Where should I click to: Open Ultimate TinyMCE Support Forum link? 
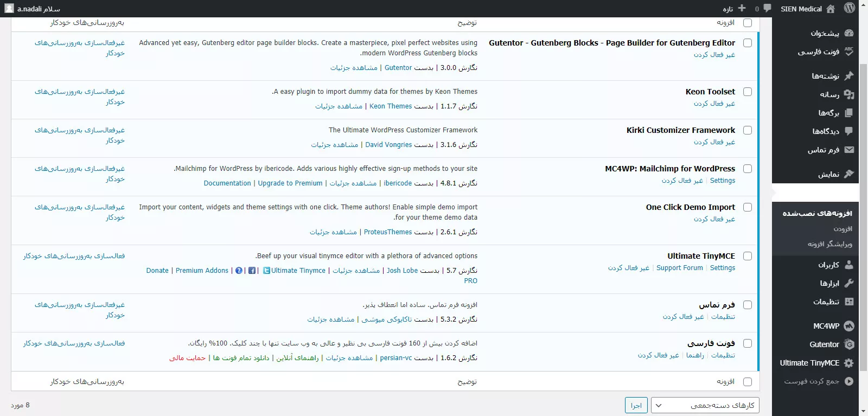tap(680, 268)
